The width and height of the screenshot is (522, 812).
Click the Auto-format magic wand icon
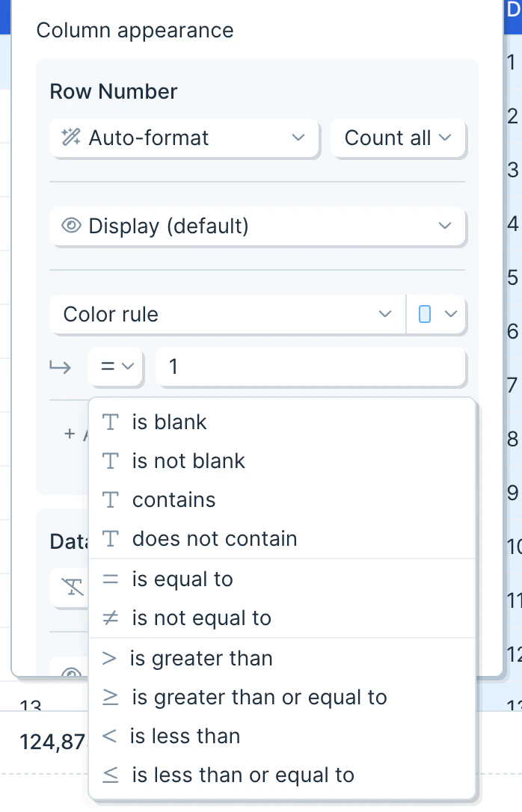pyautogui.click(x=71, y=138)
